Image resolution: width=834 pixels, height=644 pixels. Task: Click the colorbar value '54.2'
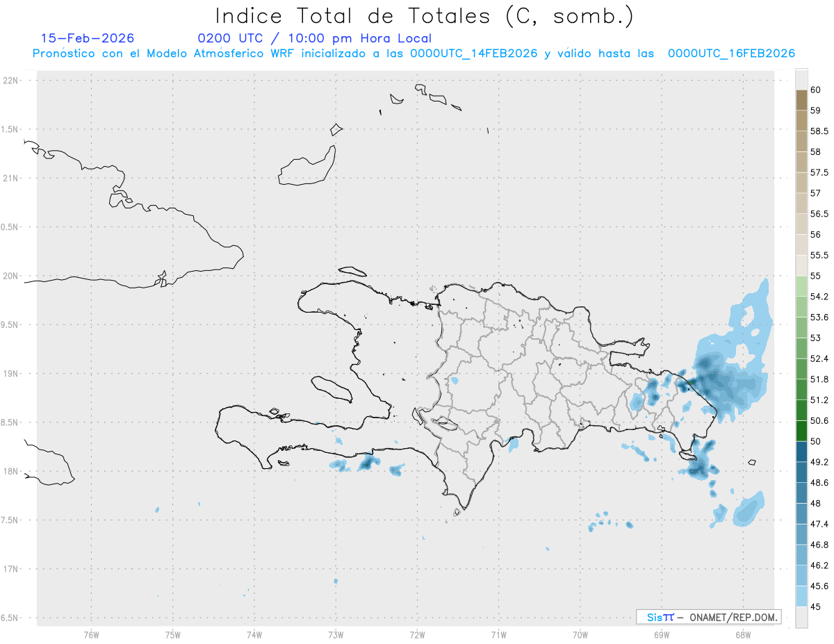pyautogui.click(x=819, y=297)
